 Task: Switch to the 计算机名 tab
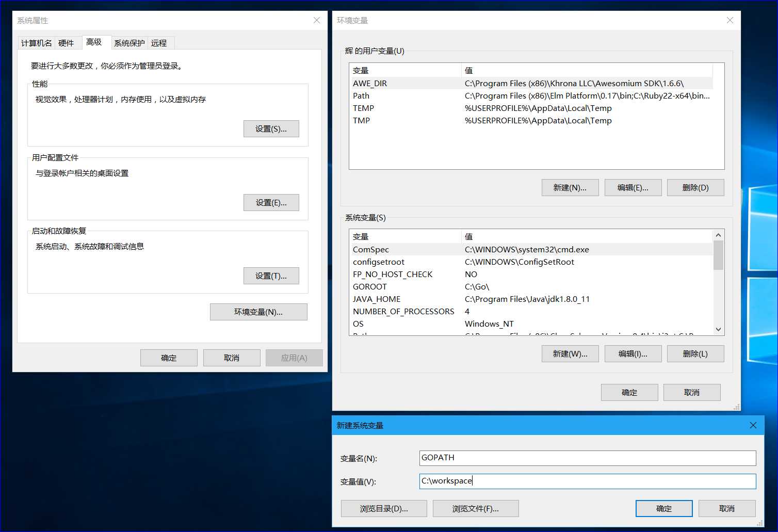pos(36,43)
